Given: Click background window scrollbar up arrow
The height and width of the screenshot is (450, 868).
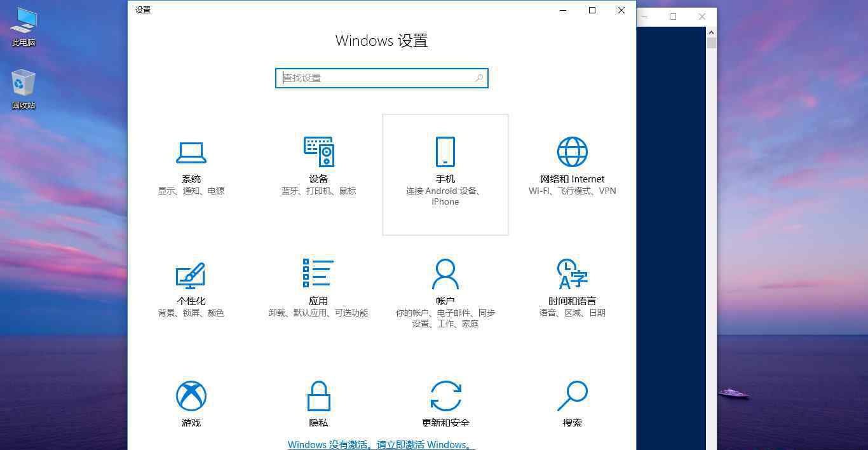Looking at the screenshot, I should coord(711,32).
